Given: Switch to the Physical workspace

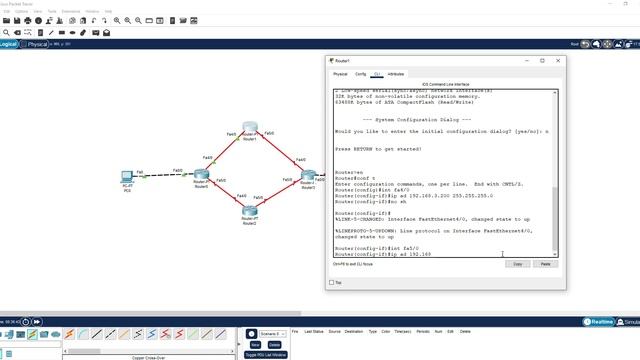Looking at the screenshot, I should click(x=34, y=44).
